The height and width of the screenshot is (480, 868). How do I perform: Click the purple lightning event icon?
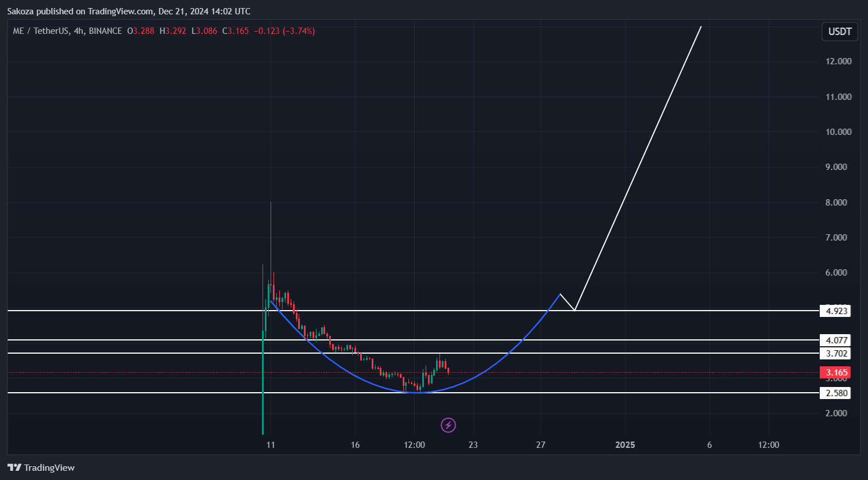pyautogui.click(x=448, y=425)
